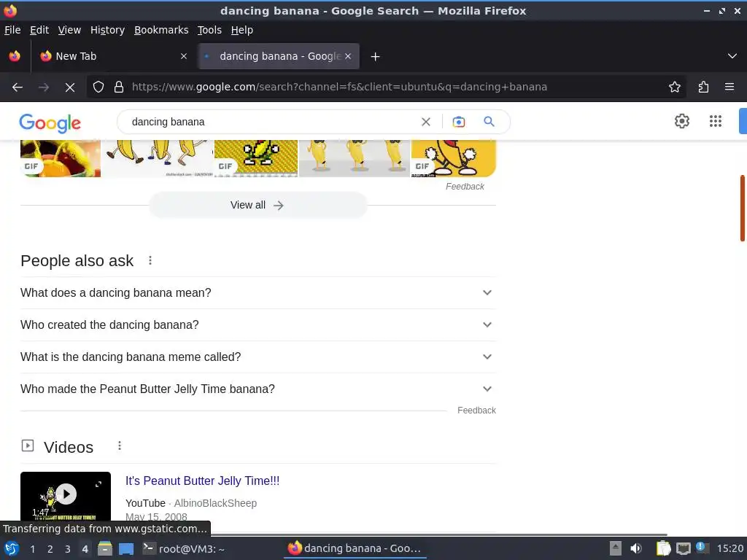Submit search with the magnifier icon
The image size is (747, 560).
489,122
